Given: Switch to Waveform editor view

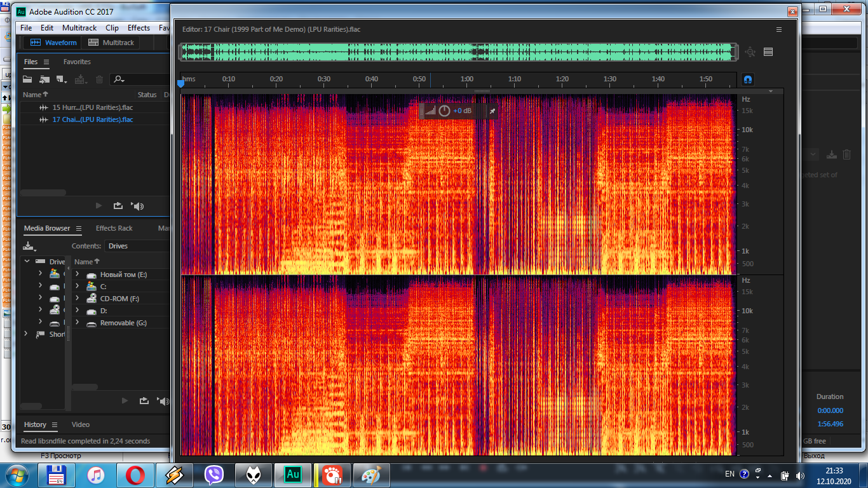Looking at the screenshot, I should (53, 43).
